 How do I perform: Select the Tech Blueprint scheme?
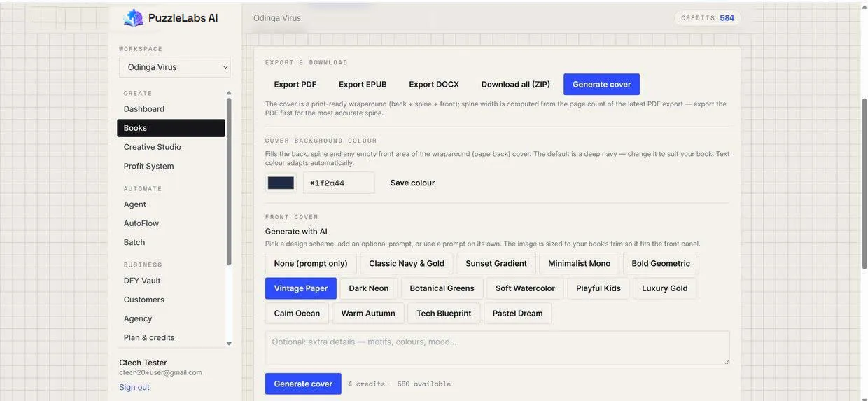click(444, 313)
